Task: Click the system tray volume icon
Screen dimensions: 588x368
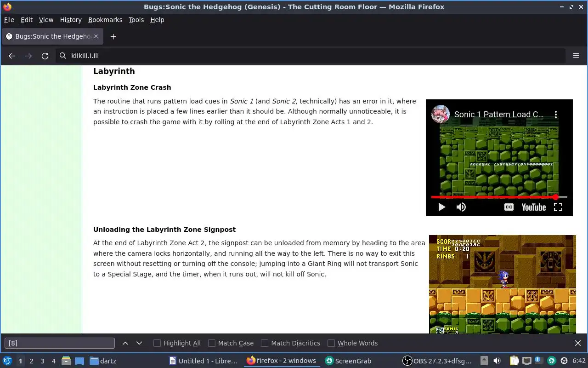Action: pos(497,361)
